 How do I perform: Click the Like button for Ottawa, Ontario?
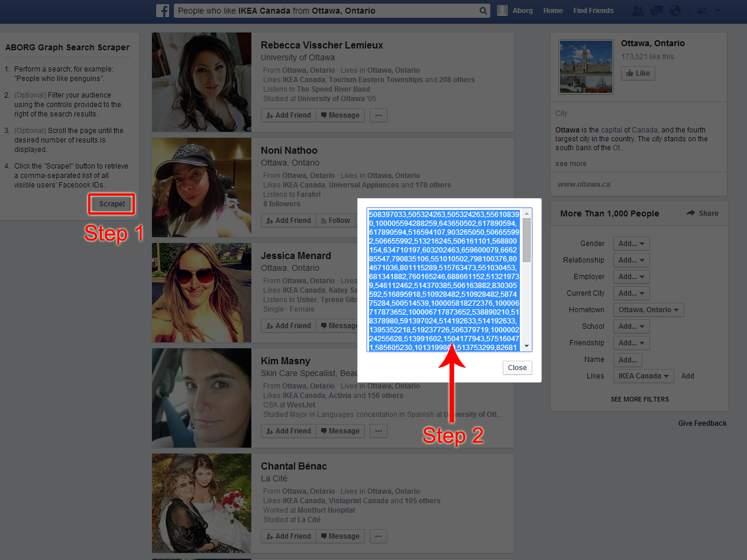pyautogui.click(x=638, y=73)
